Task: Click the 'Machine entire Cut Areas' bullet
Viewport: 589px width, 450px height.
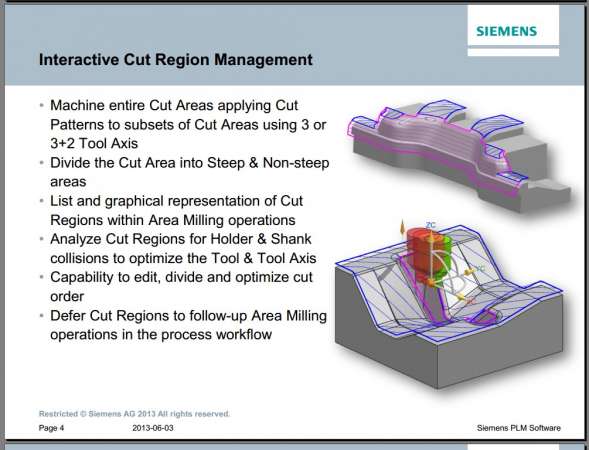Action: tap(188, 124)
